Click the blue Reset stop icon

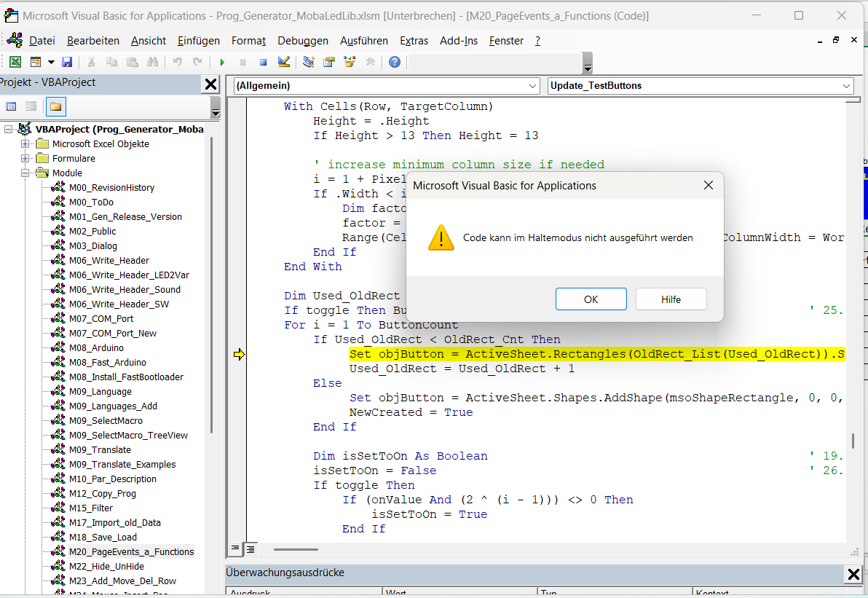tap(263, 63)
